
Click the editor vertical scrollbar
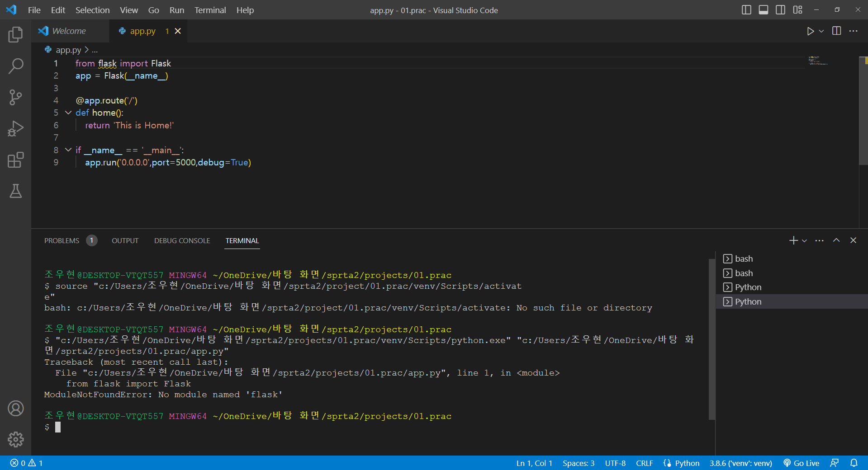pos(863,111)
